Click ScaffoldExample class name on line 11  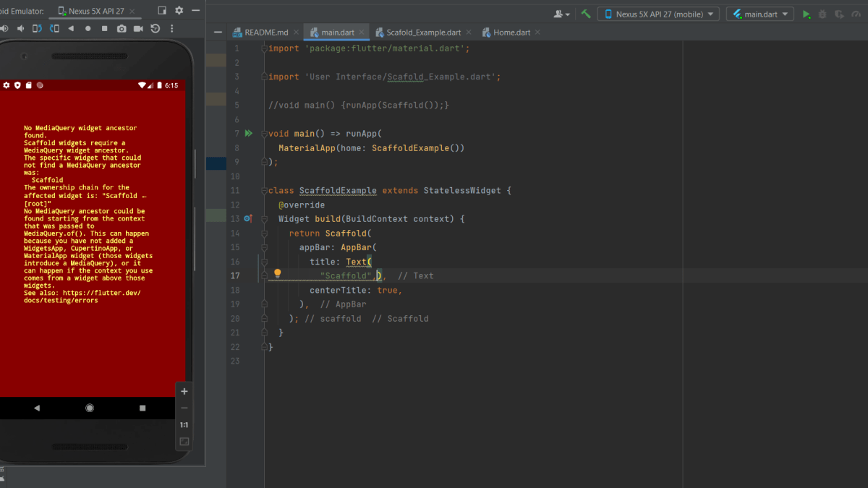coord(338,191)
